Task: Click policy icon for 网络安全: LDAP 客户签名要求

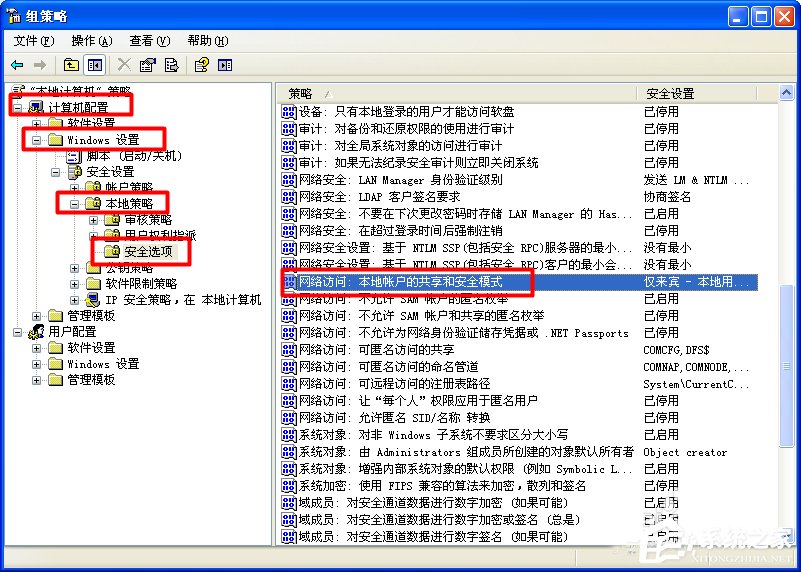Action: click(289, 197)
